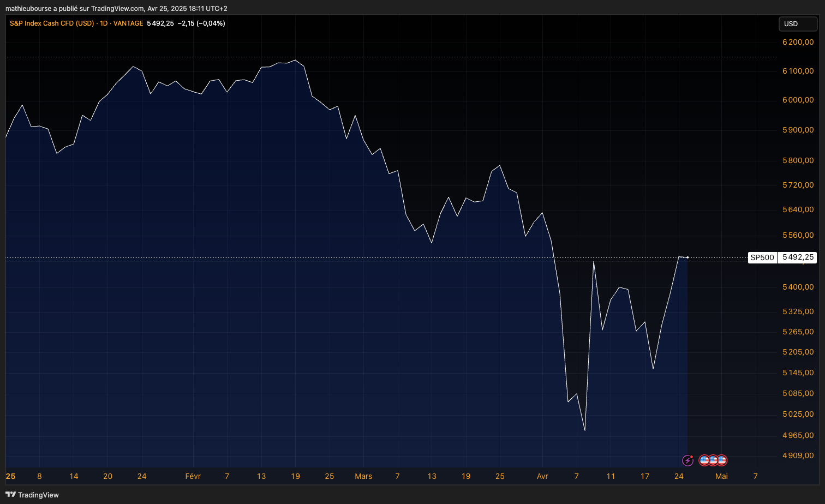Click the −2,15 (−0,04%) change value
The width and height of the screenshot is (825, 504).
click(x=201, y=23)
